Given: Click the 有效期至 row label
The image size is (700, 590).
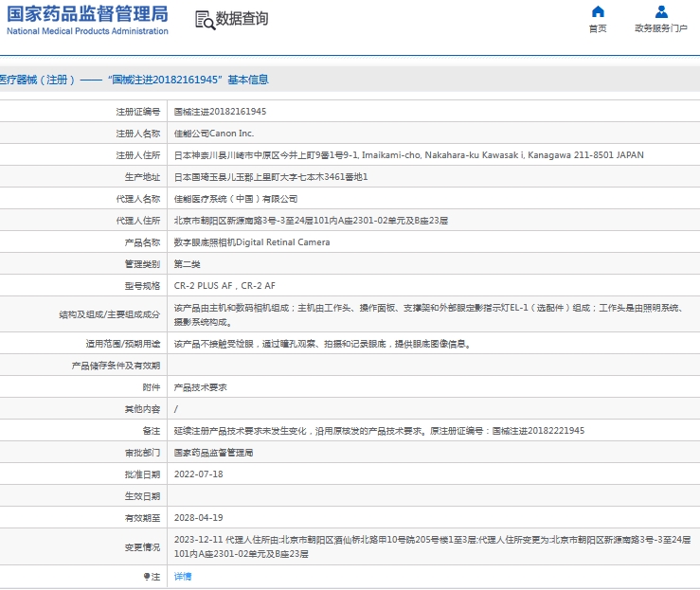Looking at the screenshot, I should [x=142, y=518].
